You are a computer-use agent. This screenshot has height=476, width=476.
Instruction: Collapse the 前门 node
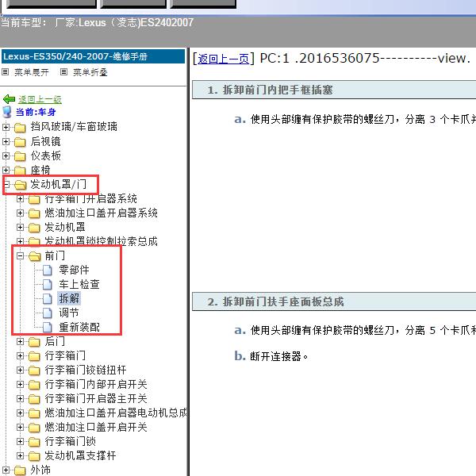coord(20,255)
